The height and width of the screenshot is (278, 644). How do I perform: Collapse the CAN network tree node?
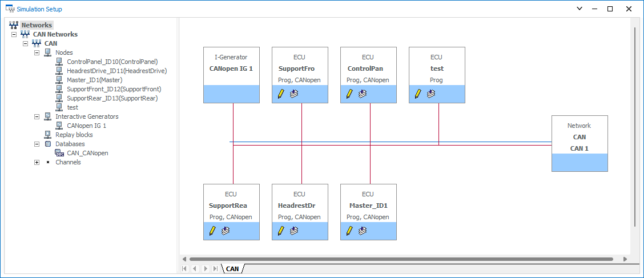click(25, 43)
